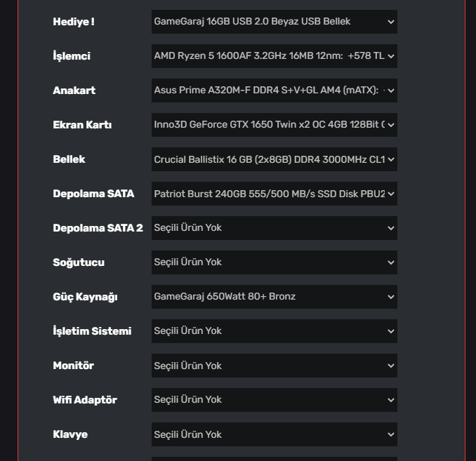Expand the İşletim Sistemi dropdown
This screenshot has height=461, width=476.
point(274,331)
